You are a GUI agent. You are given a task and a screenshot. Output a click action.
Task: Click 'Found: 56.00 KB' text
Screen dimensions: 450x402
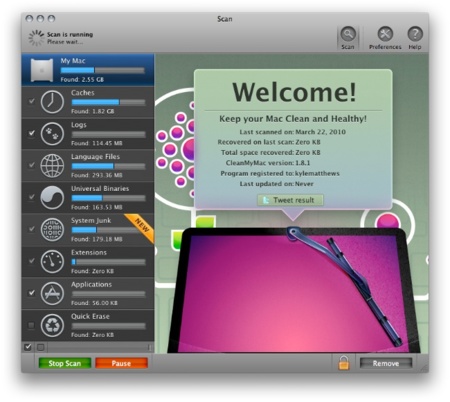click(94, 303)
